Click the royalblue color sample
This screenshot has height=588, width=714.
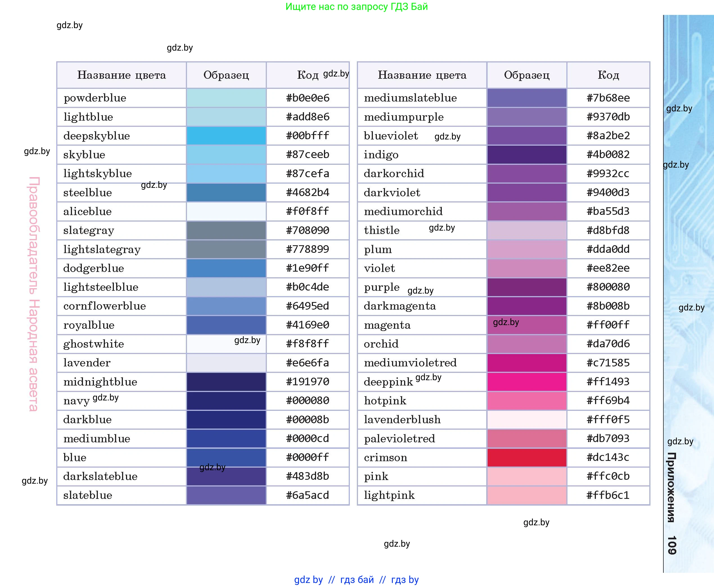(226, 325)
